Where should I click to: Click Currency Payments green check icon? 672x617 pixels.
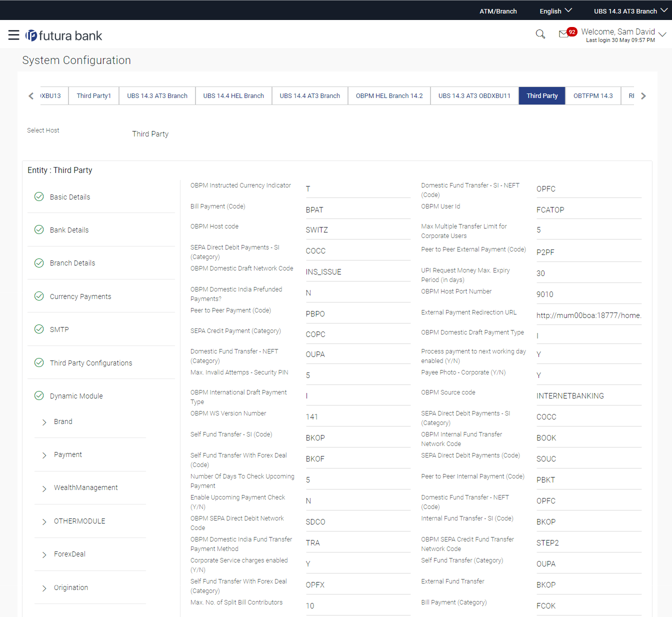(39, 296)
